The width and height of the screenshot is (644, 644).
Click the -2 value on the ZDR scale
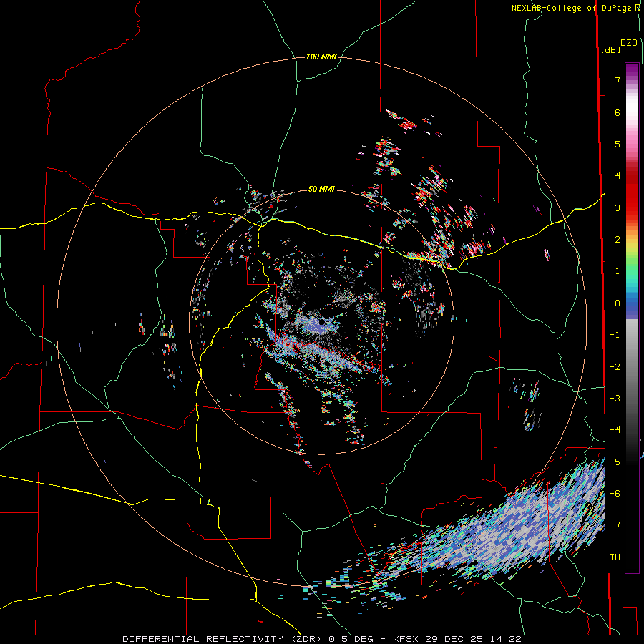coord(615,367)
